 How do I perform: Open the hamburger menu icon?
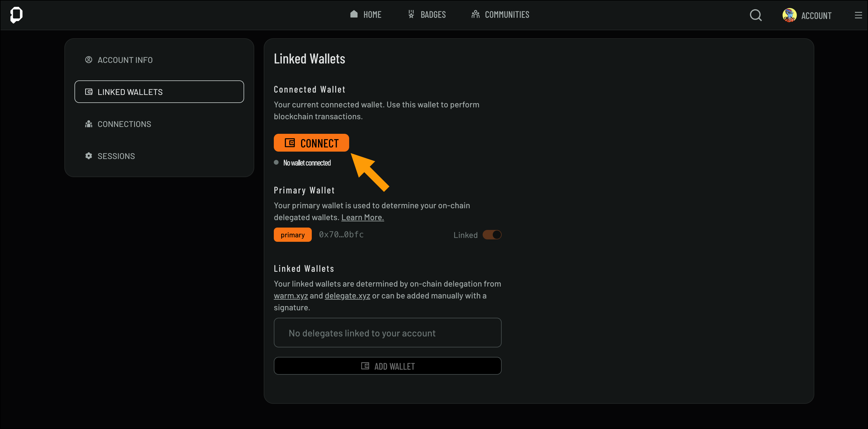click(858, 15)
